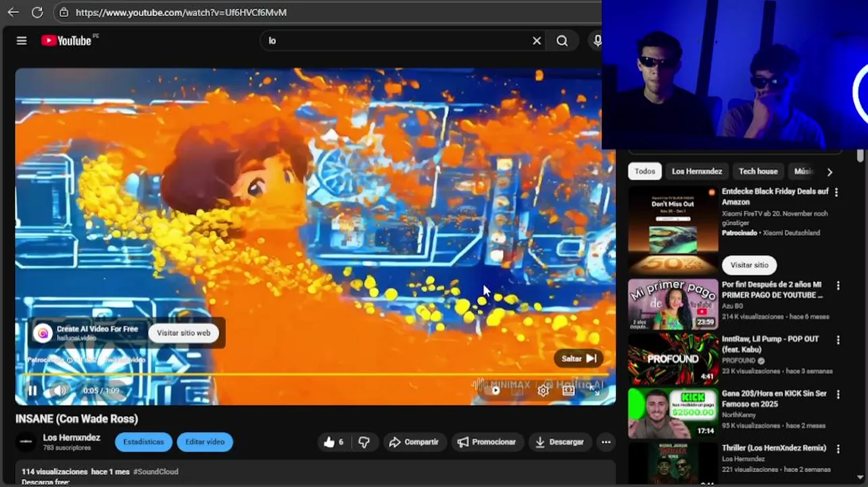Open the Gana 20$/Hora en KICK title
Screen dimensions: 868x487
click(774, 398)
